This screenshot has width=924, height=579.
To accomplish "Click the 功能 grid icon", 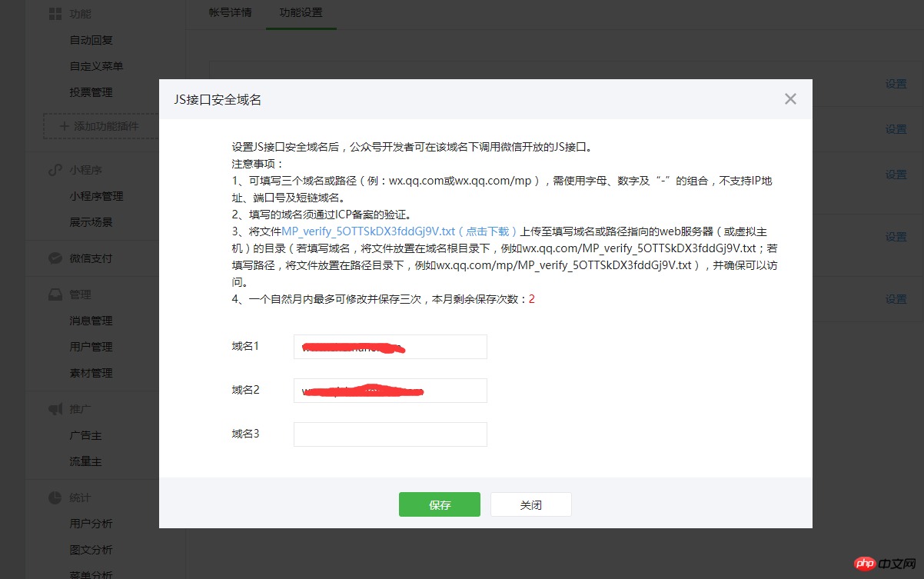I will coord(55,14).
